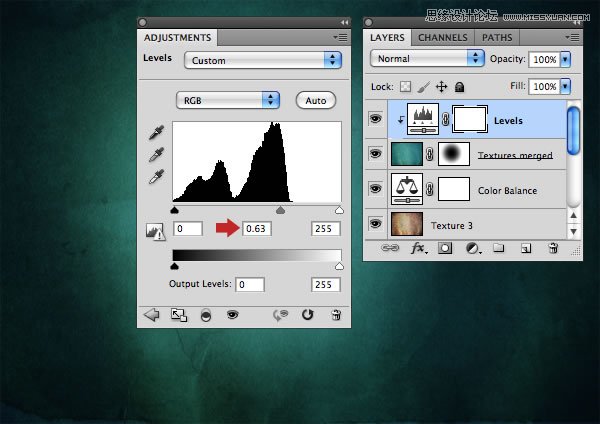Hide the Color Balance layer
The image size is (600, 424).
coord(377,189)
